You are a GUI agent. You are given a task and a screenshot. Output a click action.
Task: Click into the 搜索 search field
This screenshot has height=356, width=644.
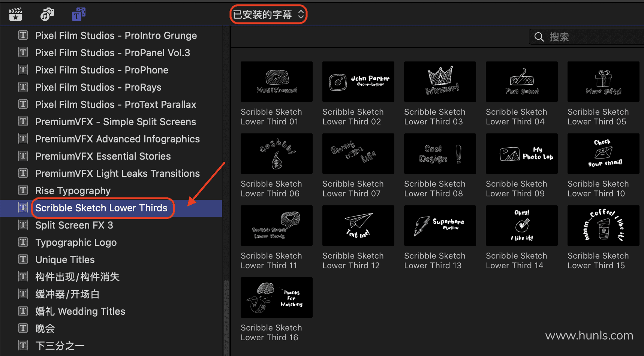coord(592,37)
